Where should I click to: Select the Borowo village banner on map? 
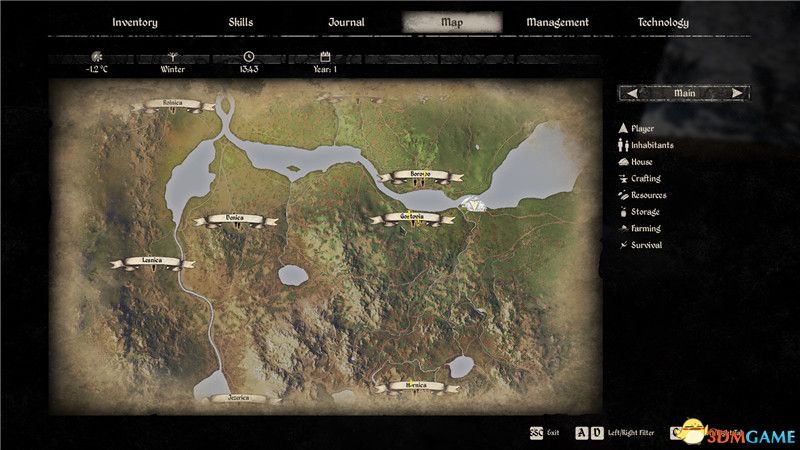point(420,176)
